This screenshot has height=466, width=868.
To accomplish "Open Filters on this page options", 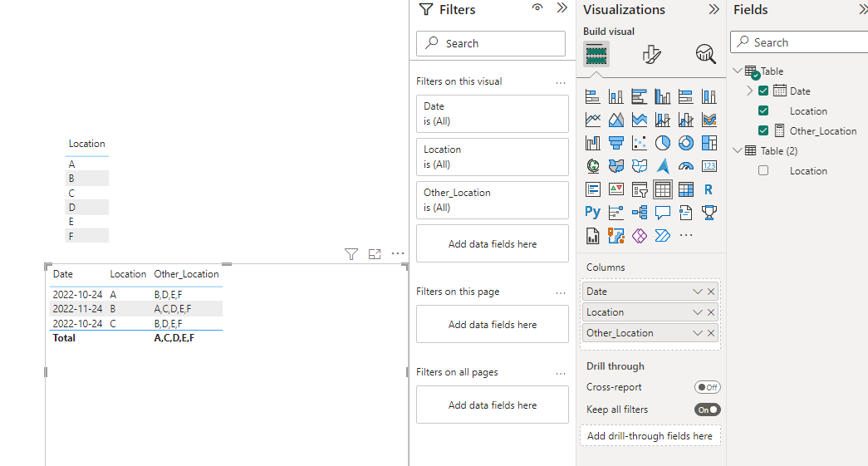I will pyautogui.click(x=561, y=292).
